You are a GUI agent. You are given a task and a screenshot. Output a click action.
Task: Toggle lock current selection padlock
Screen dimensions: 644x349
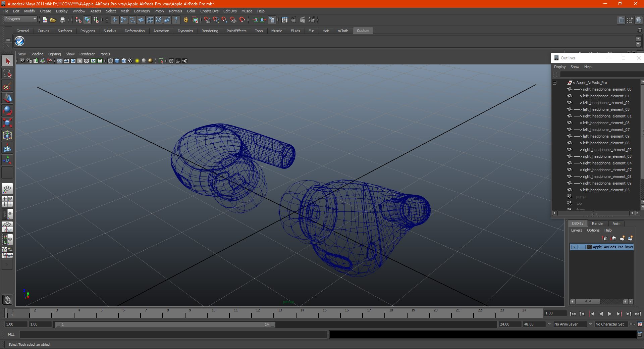(x=186, y=20)
